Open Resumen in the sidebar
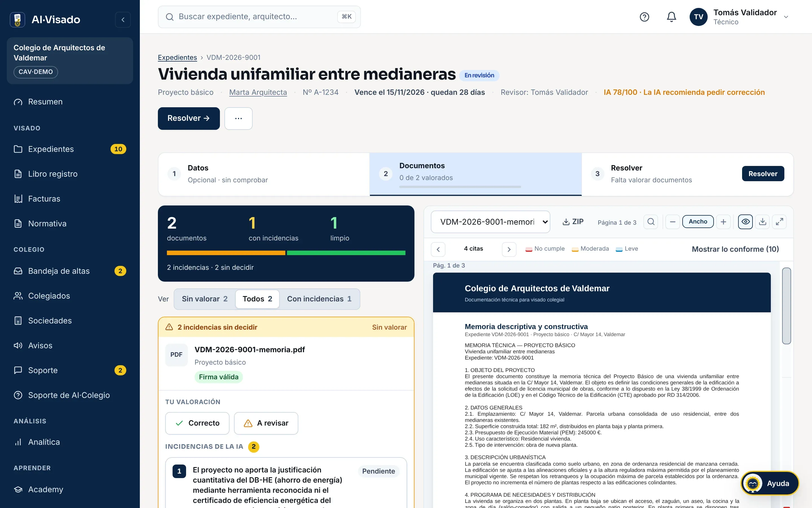The height and width of the screenshot is (508, 812). coord(70,102)
